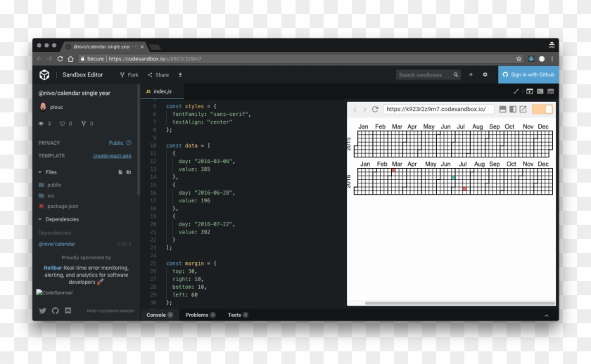Click the CodeSandbox logo icon
This screenshot has height=364, width=591.
click(44, 74)
